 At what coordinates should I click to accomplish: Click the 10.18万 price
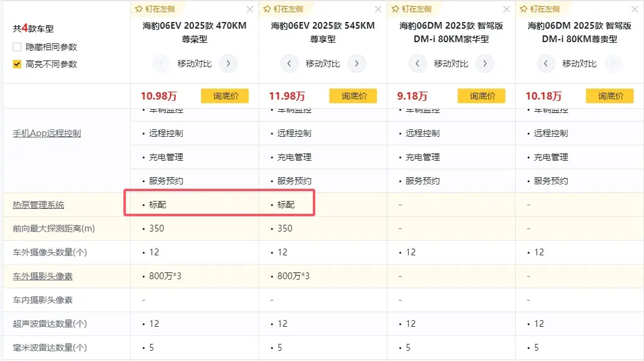(x=543, y=96)
